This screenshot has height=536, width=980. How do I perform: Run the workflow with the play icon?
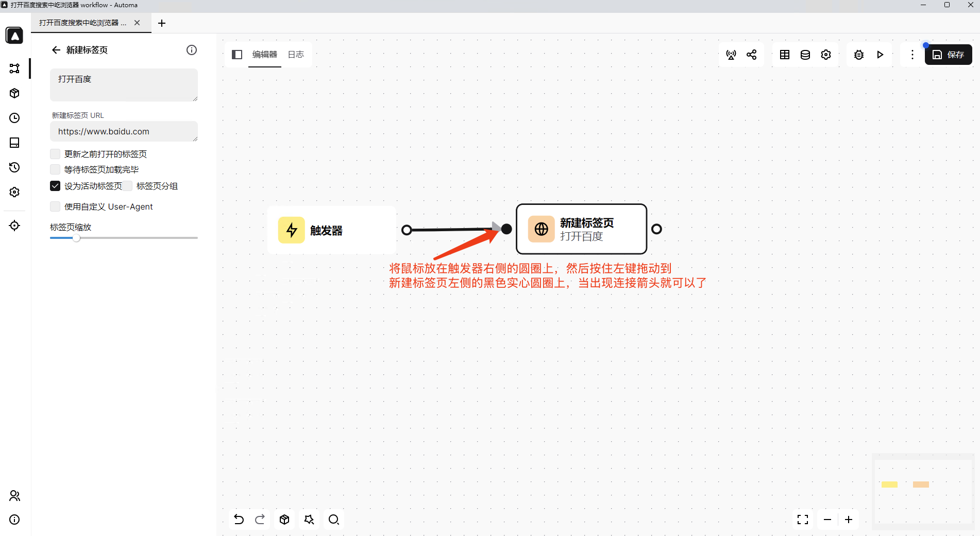(x=880, y=55)
